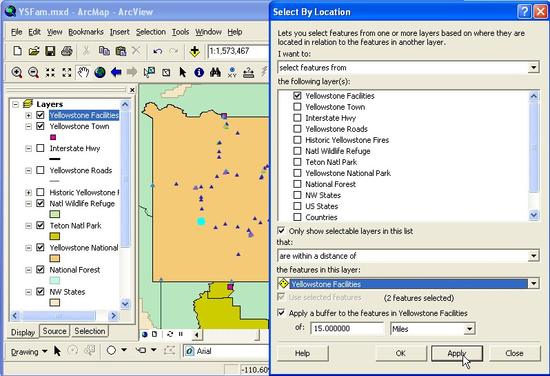This screenshot has height=376, width=550.
Task: Collapse the Layers root group
Action: click(15, 104)
